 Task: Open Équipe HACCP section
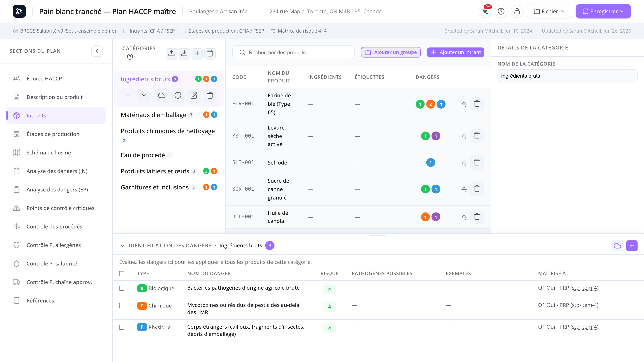tap(56, 78)
